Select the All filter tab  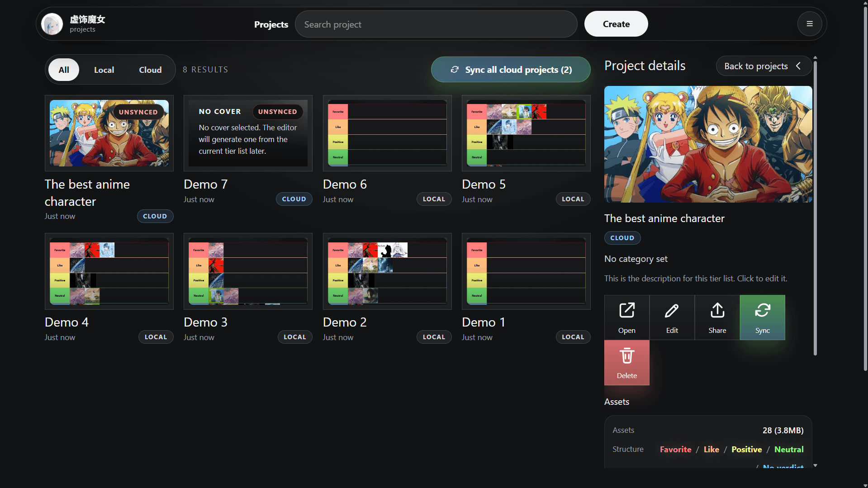[x=64, y=70]
